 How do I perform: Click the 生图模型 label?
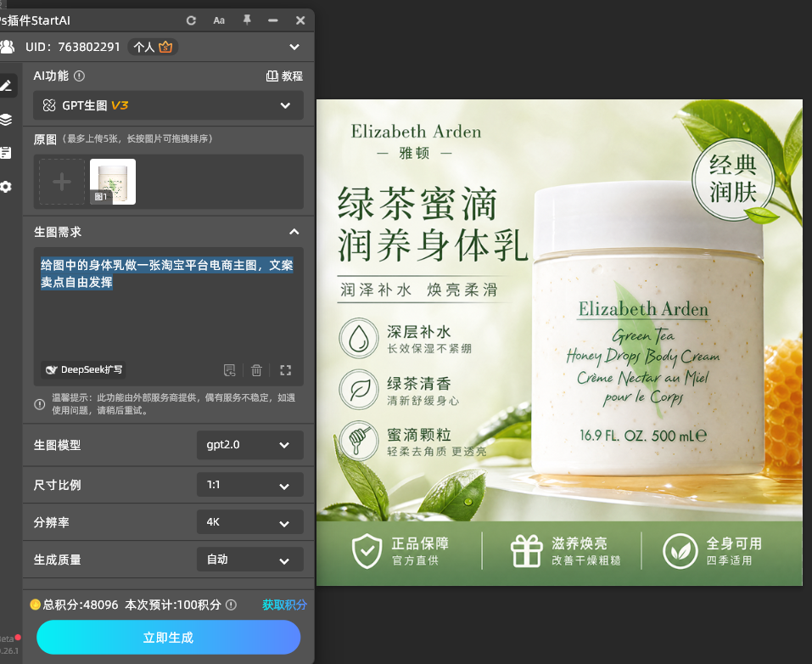pyautogui.click(x=57, y=445)
